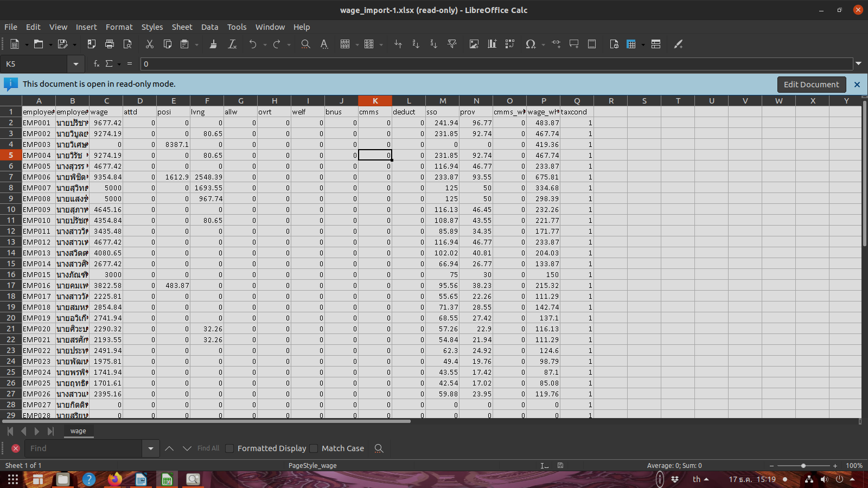
Task: Open the Function Wizard fx icon
Action: point(97,64)
